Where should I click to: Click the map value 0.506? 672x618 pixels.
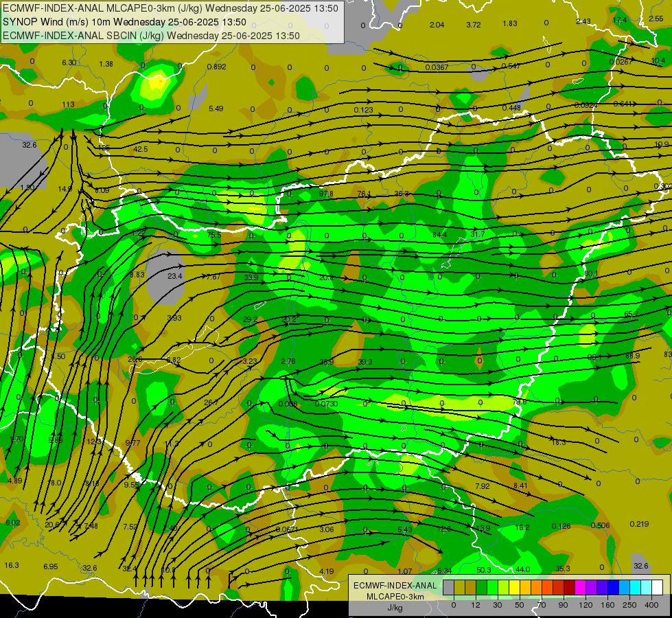pyautogui.click(x=600, y=525)
